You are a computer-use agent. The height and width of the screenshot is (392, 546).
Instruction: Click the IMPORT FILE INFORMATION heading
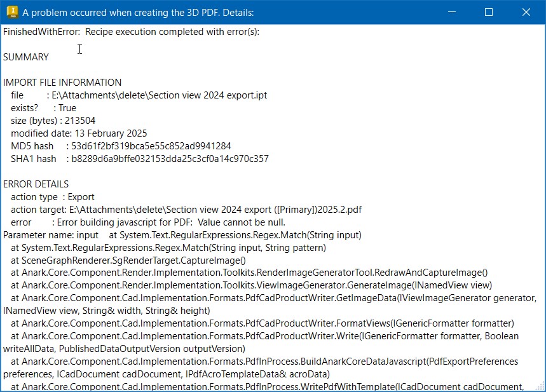pos(62,83)
